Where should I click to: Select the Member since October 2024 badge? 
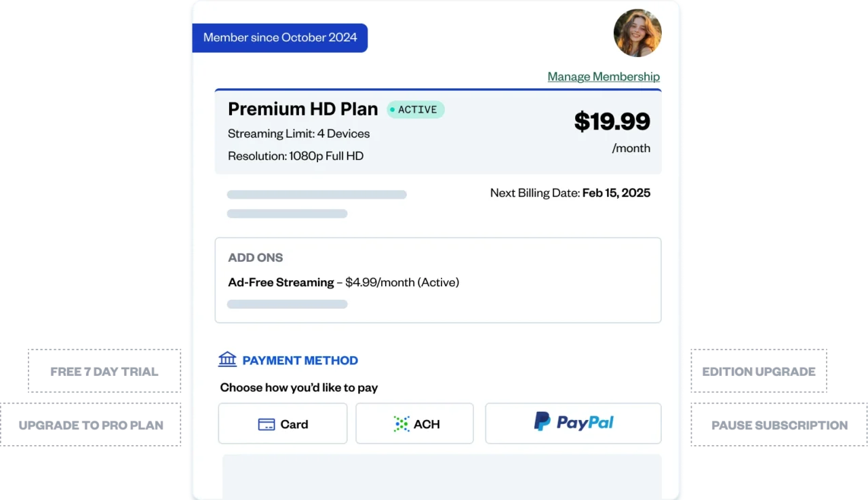[280, 37]
